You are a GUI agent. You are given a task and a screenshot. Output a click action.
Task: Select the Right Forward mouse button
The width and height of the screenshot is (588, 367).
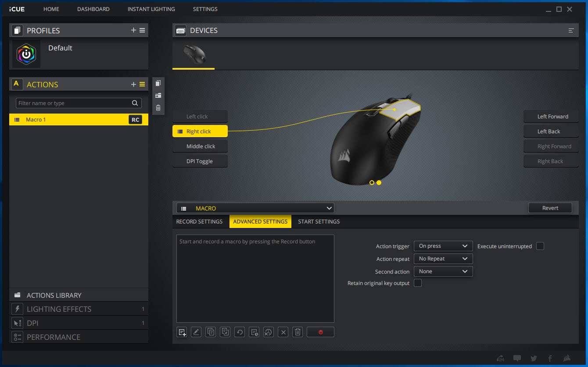[x=551, y=146]
